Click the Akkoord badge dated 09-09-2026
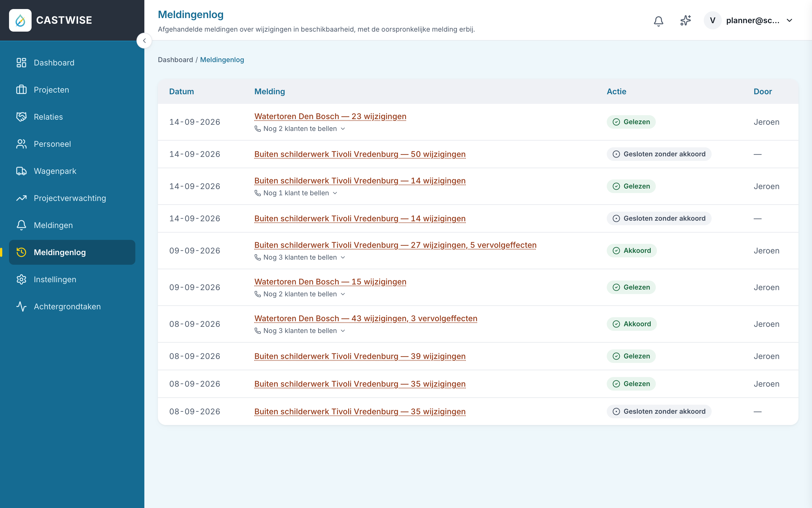Screen dimensions: 812x508 [632, 251]
